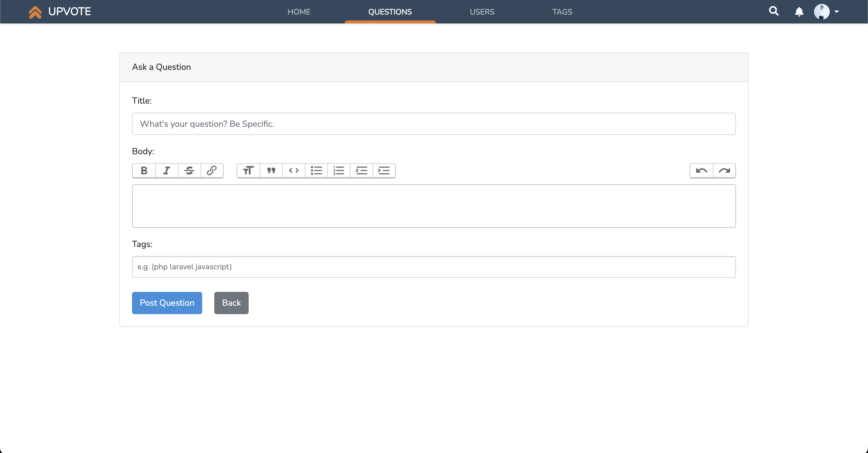Insert a blockquote with quote icon
Screen dimensions: 868x453
[x=271, y=170]
